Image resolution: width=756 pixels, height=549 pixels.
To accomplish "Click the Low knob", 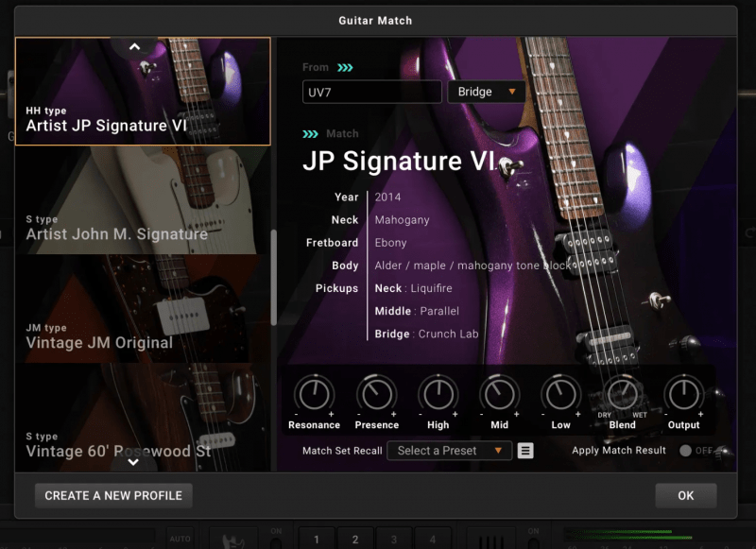I will pos(560,394).
